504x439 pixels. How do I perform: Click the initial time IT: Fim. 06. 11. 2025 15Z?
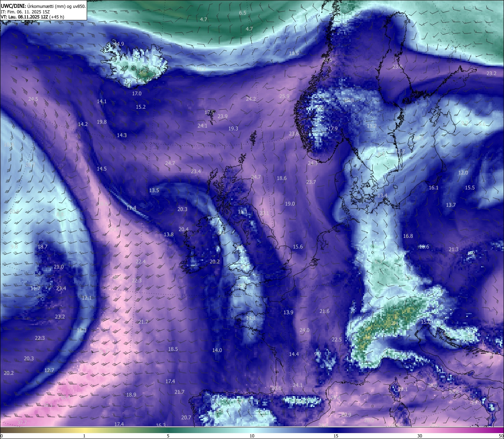25,12
